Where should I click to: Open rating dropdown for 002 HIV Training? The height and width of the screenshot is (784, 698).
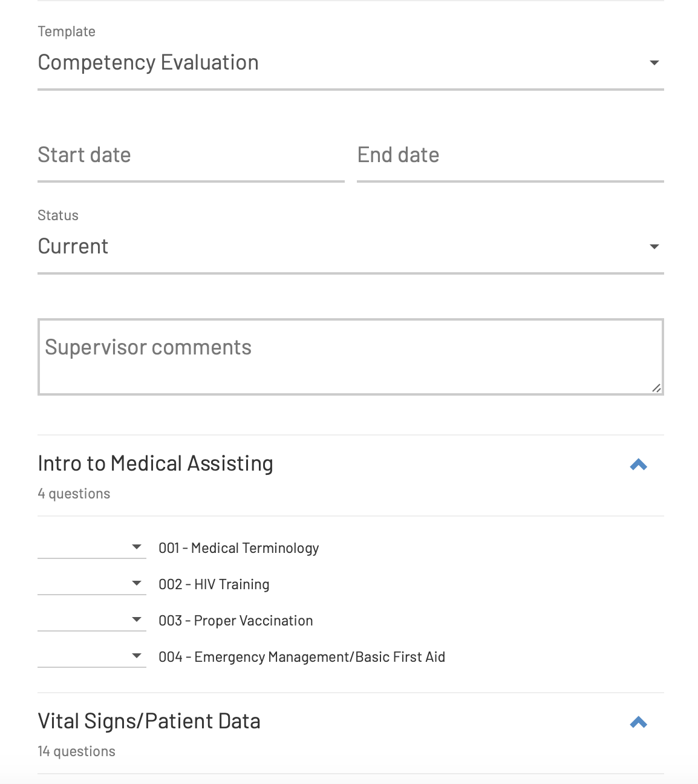point(92,584)
